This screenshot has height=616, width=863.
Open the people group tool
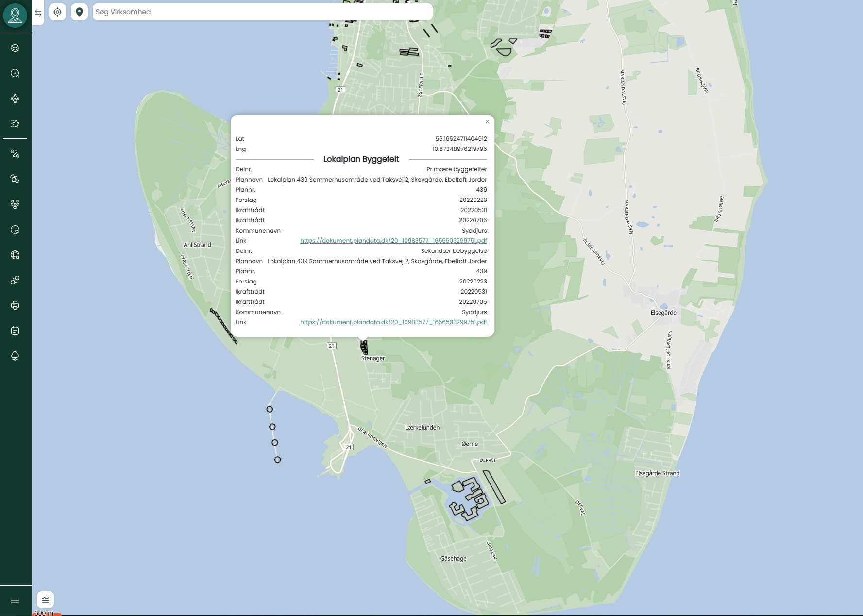tap(15, 204)
